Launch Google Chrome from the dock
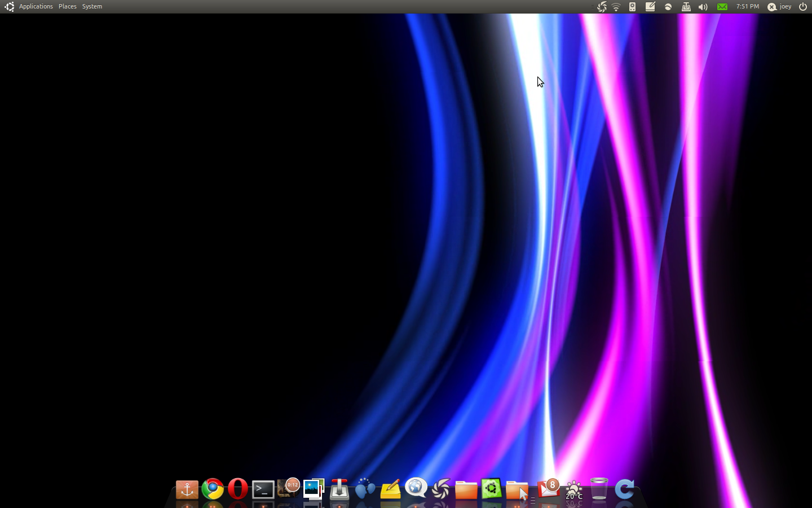The height and width of the screenshot is (508, 812). click(213, 489)
